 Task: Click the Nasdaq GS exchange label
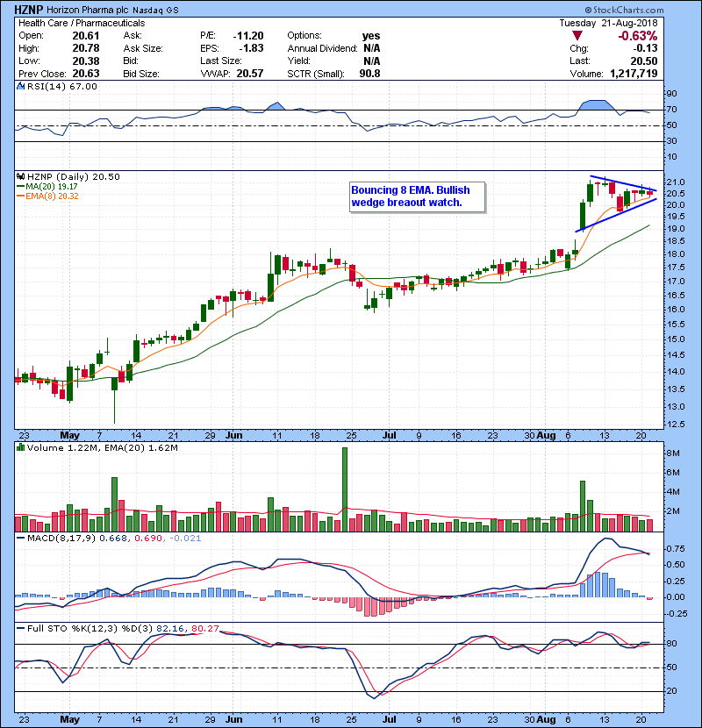coord(155,11)
